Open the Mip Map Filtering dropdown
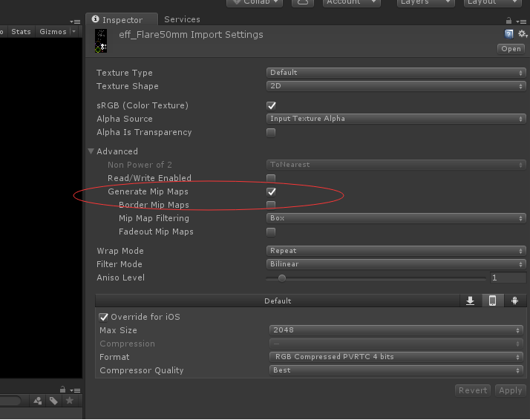The image size is (530, 420). point(396,218)
